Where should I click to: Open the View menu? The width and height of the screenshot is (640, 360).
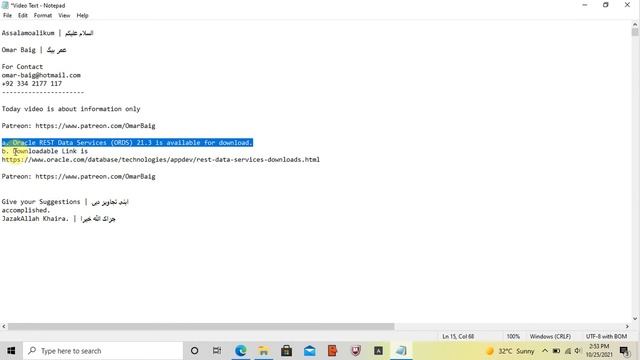coord(64,16)
